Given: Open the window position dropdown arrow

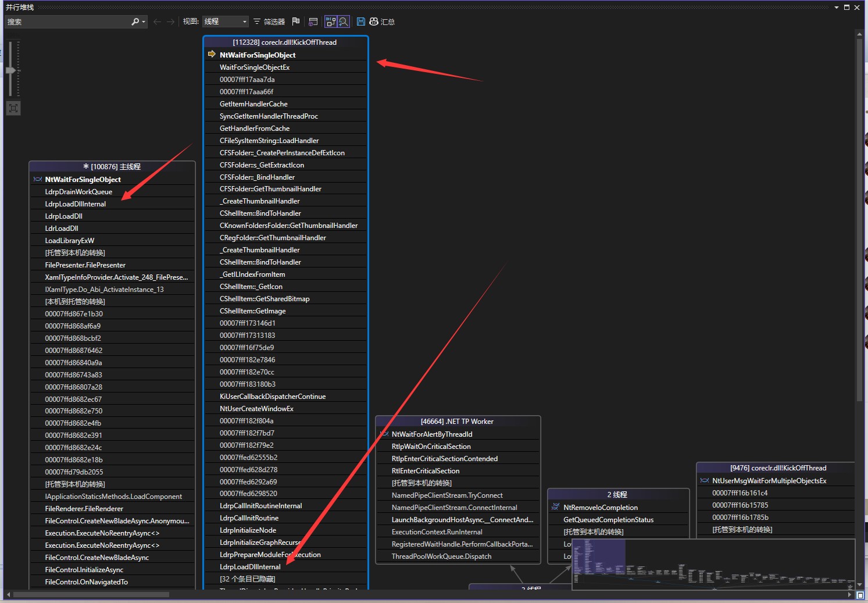Looking at the screenshot, I should 837,8.
